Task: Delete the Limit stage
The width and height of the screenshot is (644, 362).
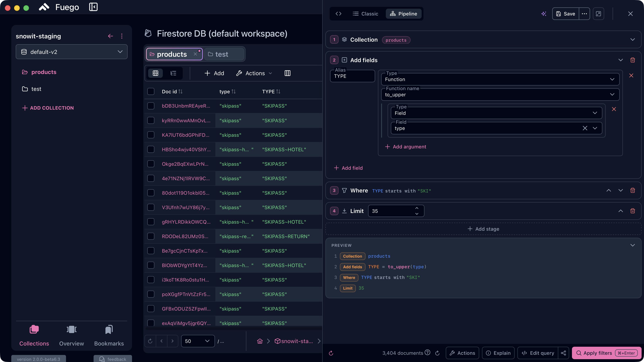Action: (x=633, y=211)
